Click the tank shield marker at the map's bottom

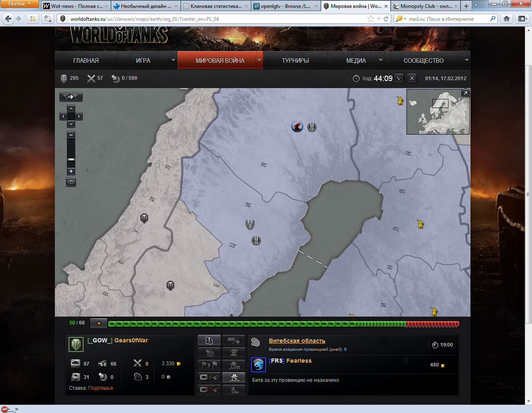pos(170,286)
